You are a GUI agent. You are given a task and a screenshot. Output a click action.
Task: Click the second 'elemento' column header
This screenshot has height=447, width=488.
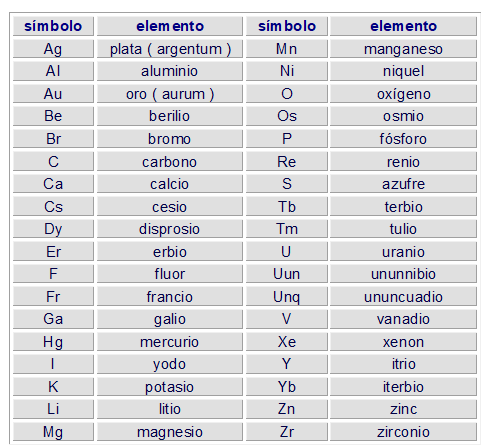[x=403, y=26]
